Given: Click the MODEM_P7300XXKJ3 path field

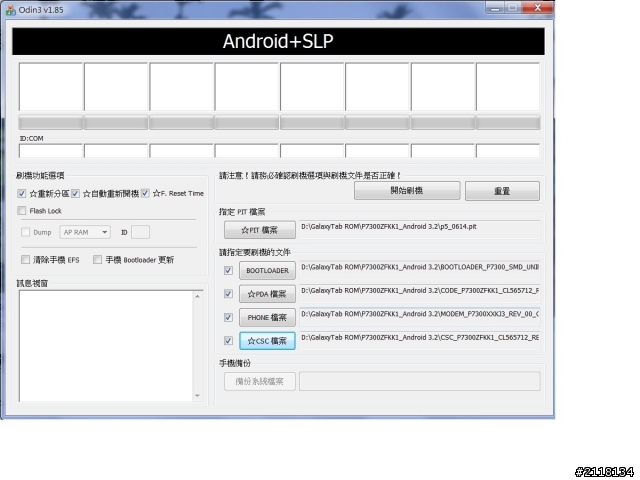Looking at the screenshot, I should 420,317.
